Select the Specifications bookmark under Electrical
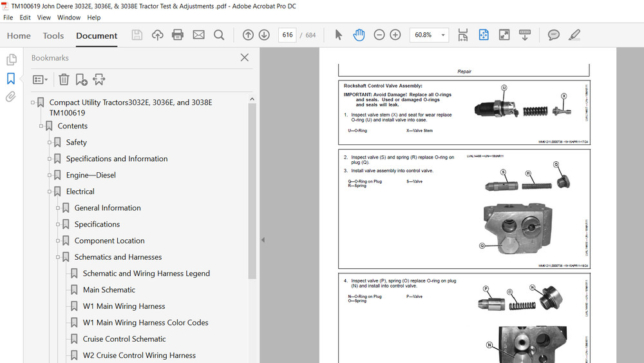The image size is (644, 363). (x=97, y=224)
